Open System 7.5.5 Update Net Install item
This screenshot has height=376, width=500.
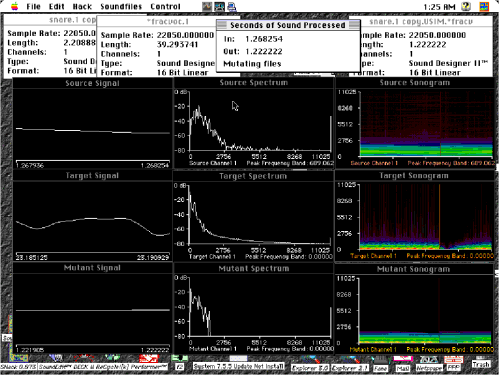click(x=239, y=366)
